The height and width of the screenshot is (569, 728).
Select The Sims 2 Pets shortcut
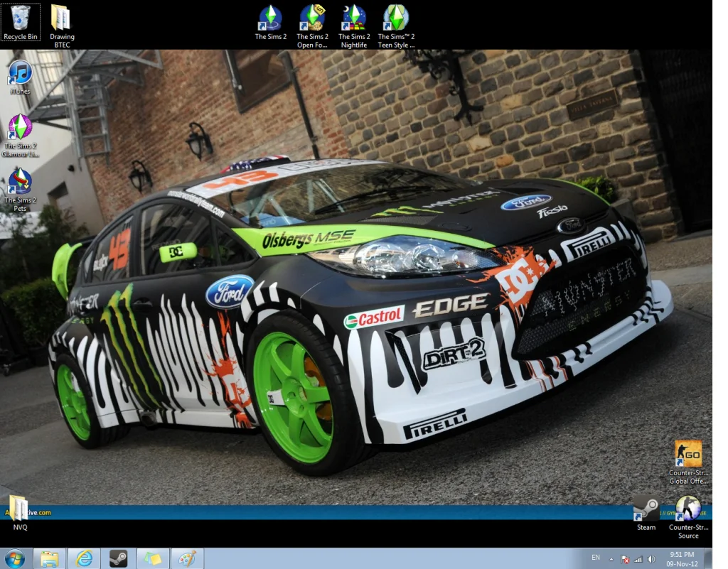(x=20, y=190)
